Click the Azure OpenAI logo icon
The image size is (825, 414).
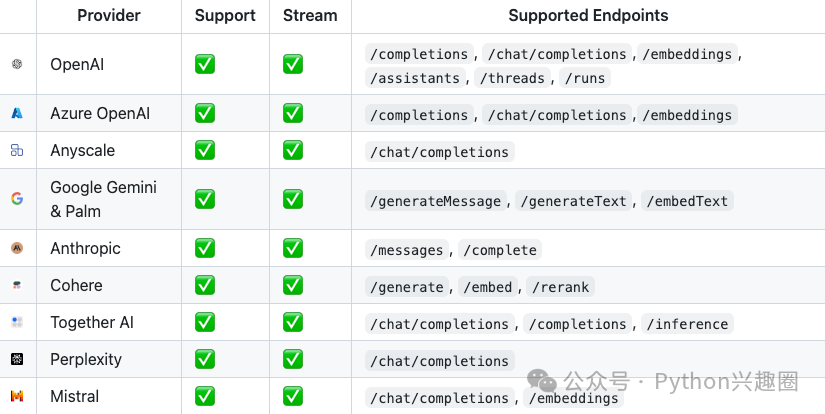click(x=17, y=114)
